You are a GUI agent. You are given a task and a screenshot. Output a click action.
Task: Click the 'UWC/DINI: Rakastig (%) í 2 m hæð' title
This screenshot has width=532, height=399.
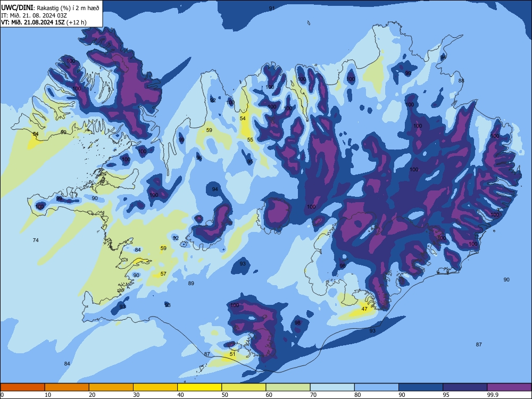[x=50, y=7]
